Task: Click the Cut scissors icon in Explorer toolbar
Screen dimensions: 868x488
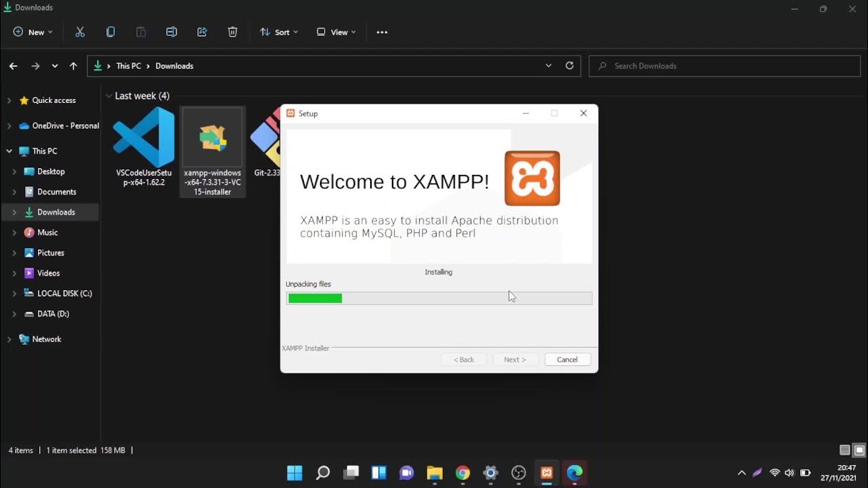Action: tap(80, 32)
